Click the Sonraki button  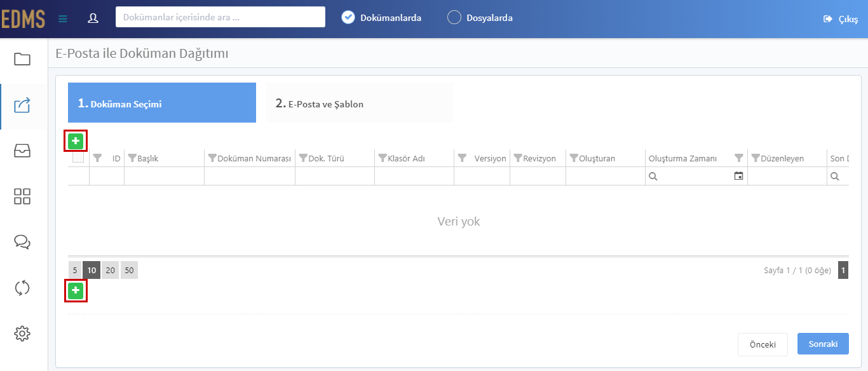824,344
